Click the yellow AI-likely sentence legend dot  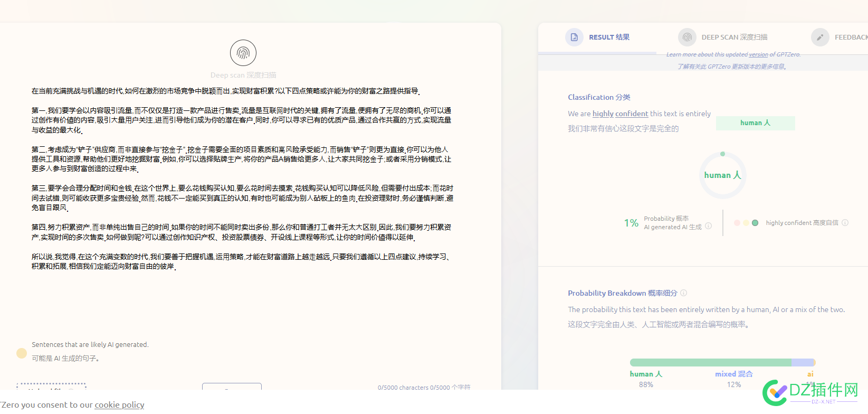(x=22, y=353)
